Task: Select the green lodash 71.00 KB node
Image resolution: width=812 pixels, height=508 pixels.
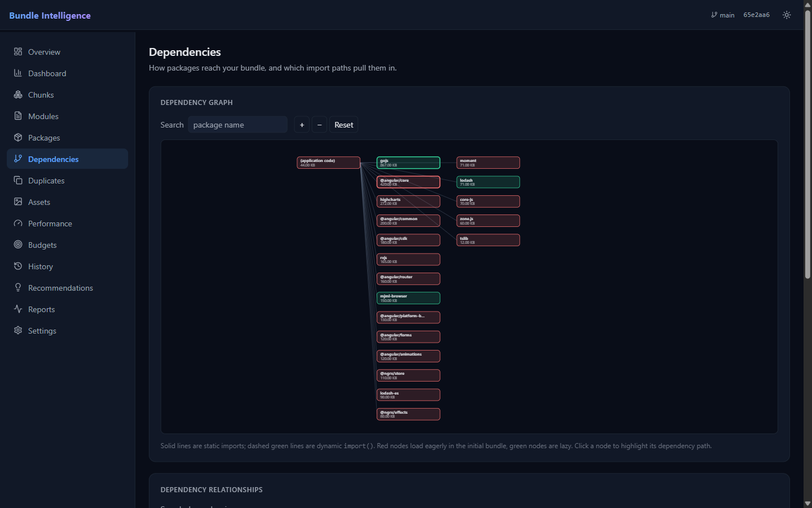Action: pos(488,182)
